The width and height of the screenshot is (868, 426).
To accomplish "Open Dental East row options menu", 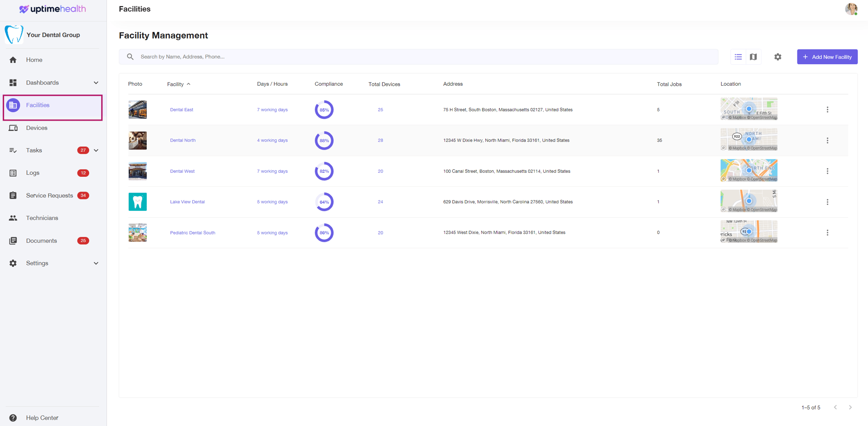I will coord(827,110).
